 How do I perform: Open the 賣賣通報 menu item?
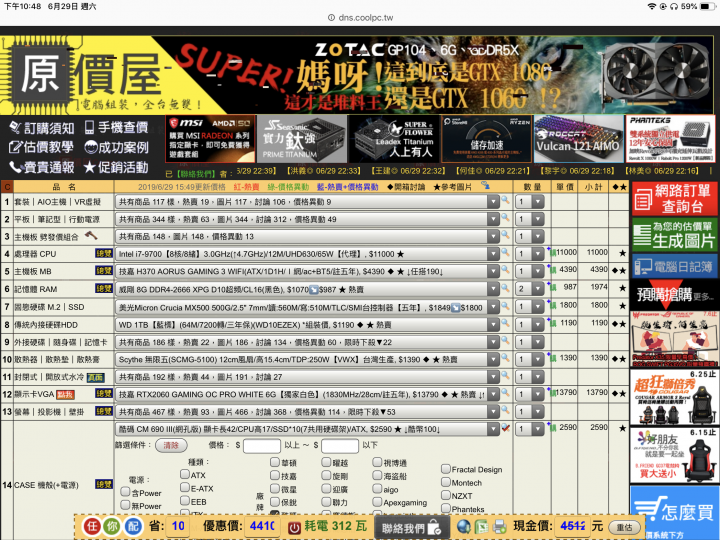pos(41,167)
